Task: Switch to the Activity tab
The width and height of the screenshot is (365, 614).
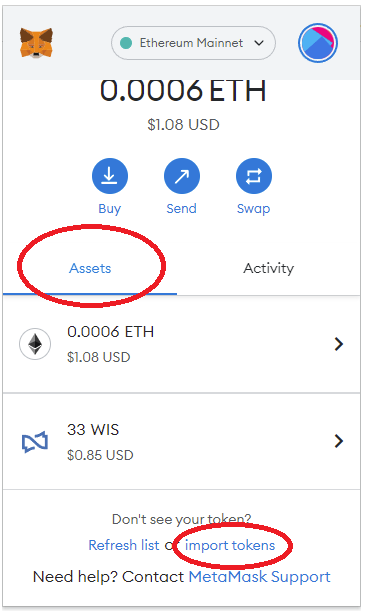Action: (x=269, y=269)
